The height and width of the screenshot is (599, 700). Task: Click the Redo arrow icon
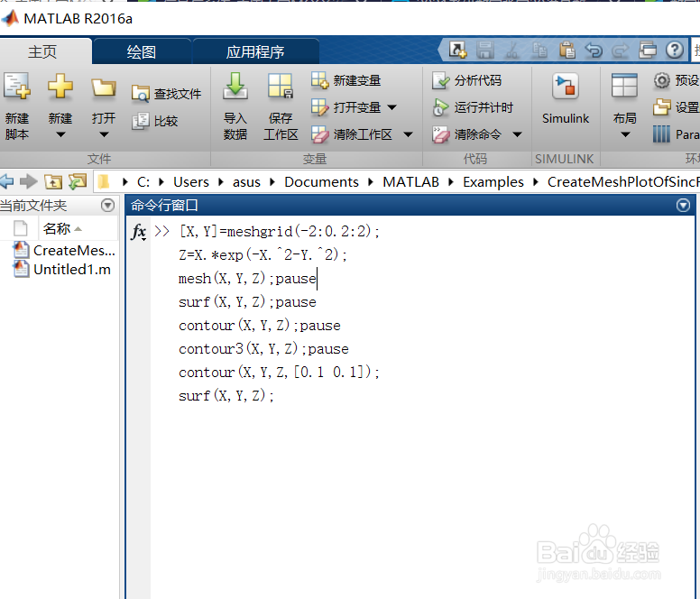(621, 51)
